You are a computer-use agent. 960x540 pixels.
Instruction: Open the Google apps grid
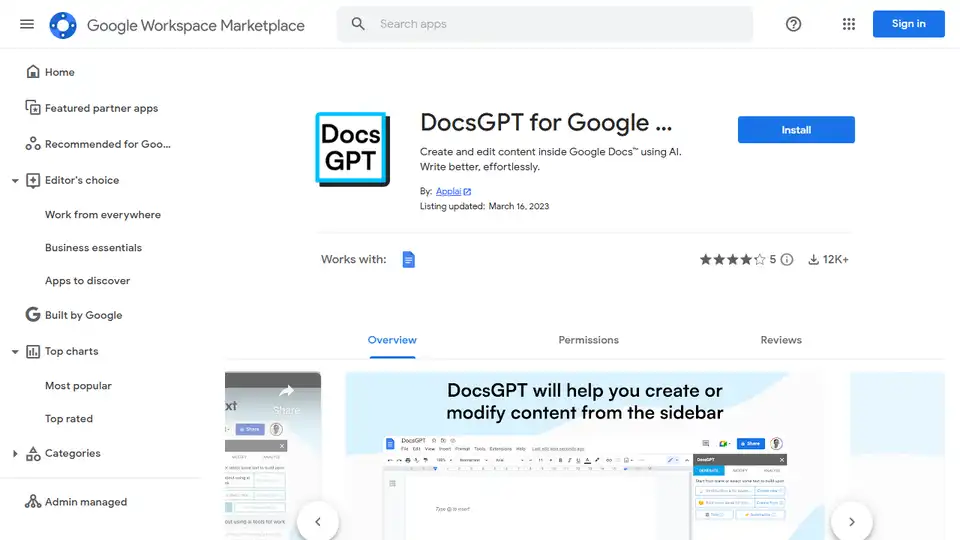click(x=849, y=24)
